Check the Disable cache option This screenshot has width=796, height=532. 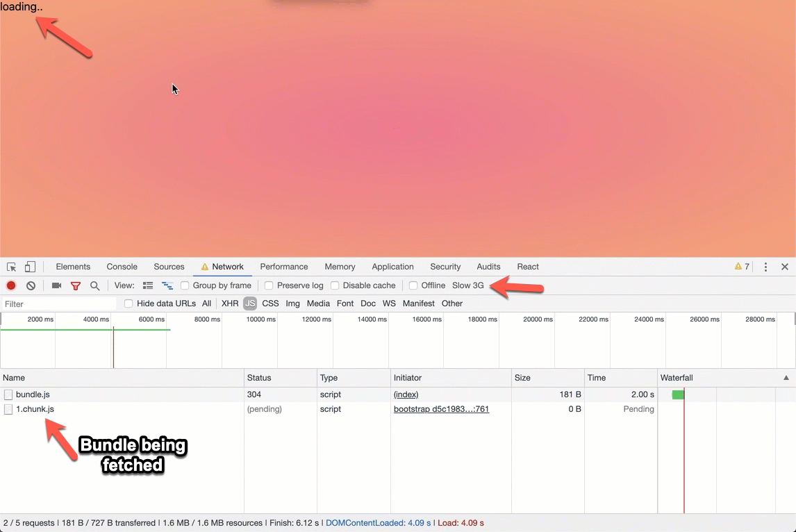335,285
